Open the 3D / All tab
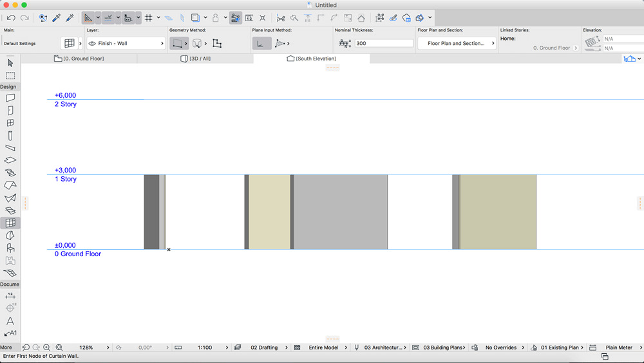Viewport: 644px width, 363px height. [x=195, y=59]
